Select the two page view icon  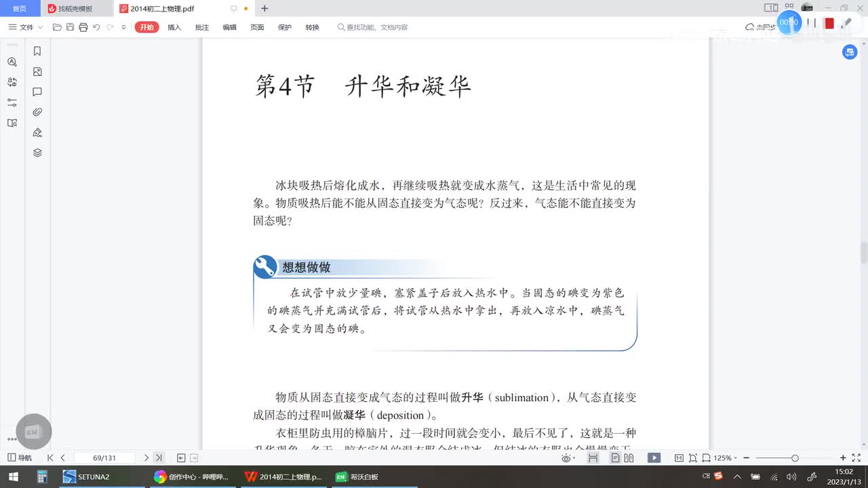click(x=629, y=458)
